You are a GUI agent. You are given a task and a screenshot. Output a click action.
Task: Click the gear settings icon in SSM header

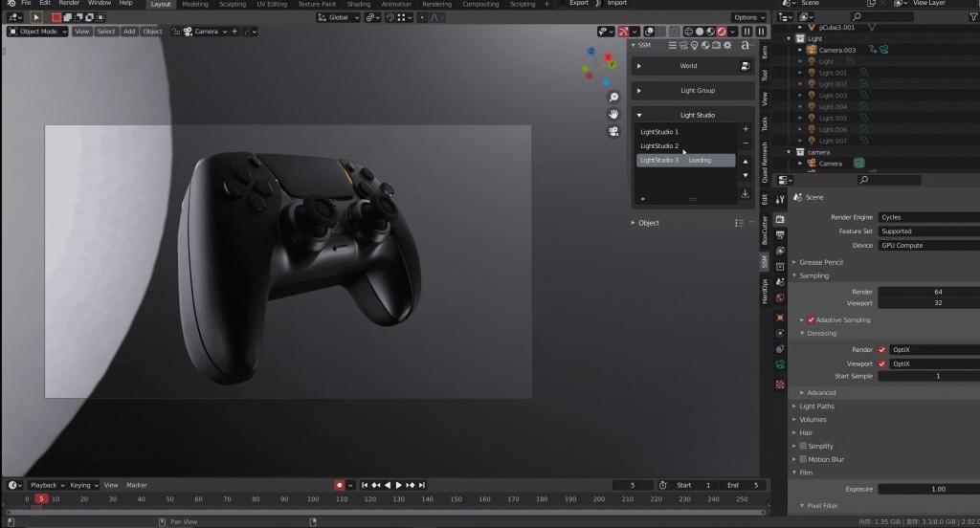727,45
